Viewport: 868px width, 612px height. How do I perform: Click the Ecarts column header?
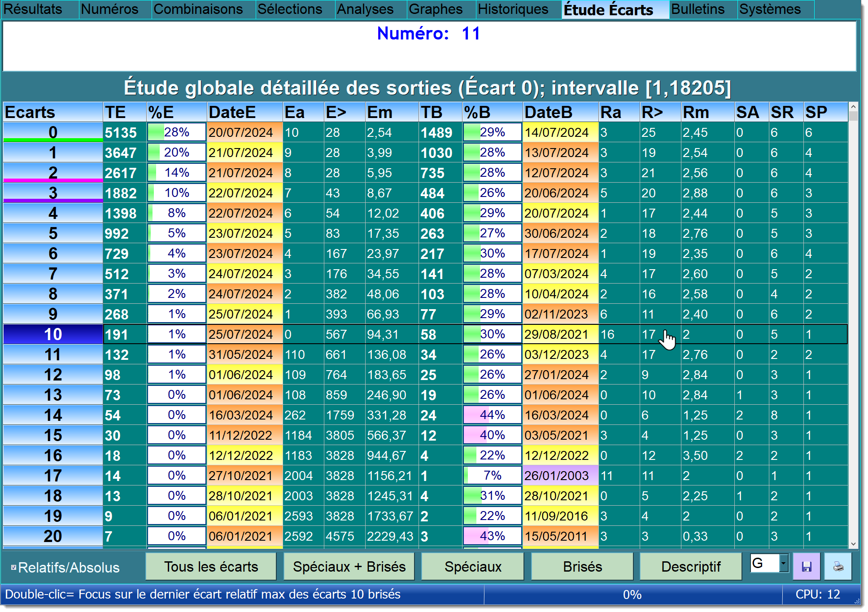pos(53,112)
